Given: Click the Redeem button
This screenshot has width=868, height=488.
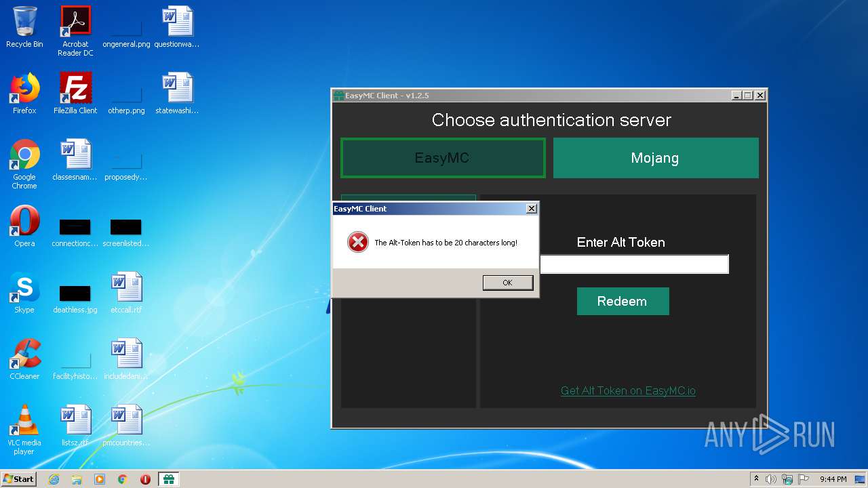Looking at the screenshot, I should tap(623, 302).
